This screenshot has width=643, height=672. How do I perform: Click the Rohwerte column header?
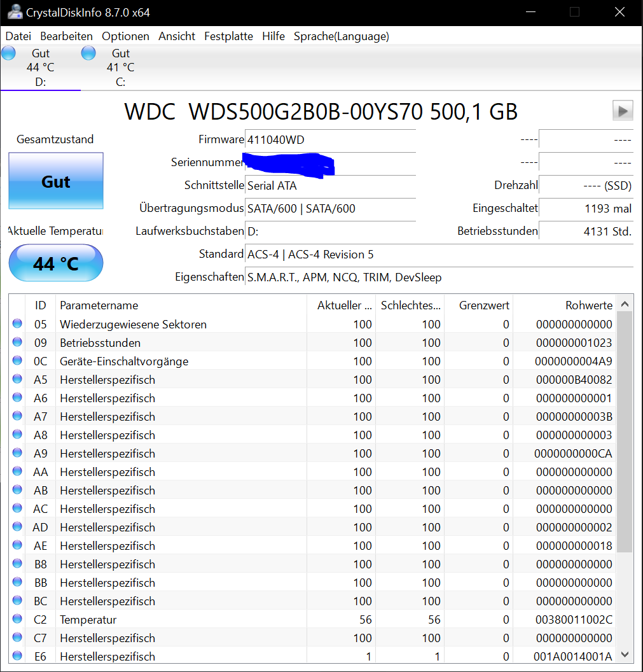click(565, 305)
